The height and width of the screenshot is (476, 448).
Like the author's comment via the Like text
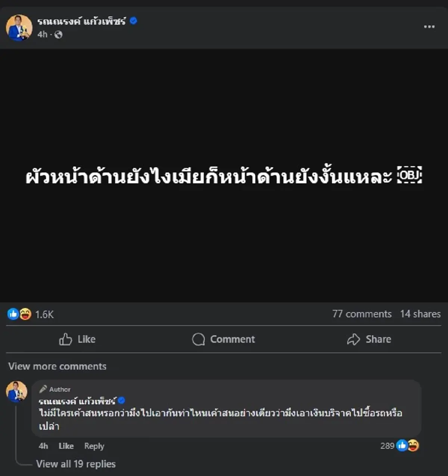tap(66, 446)
